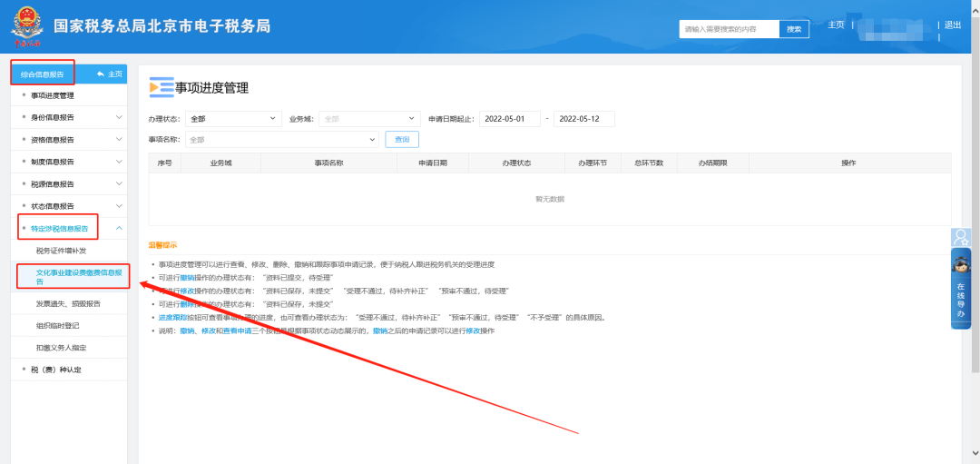Focus the header search input box

pos(729,29)
